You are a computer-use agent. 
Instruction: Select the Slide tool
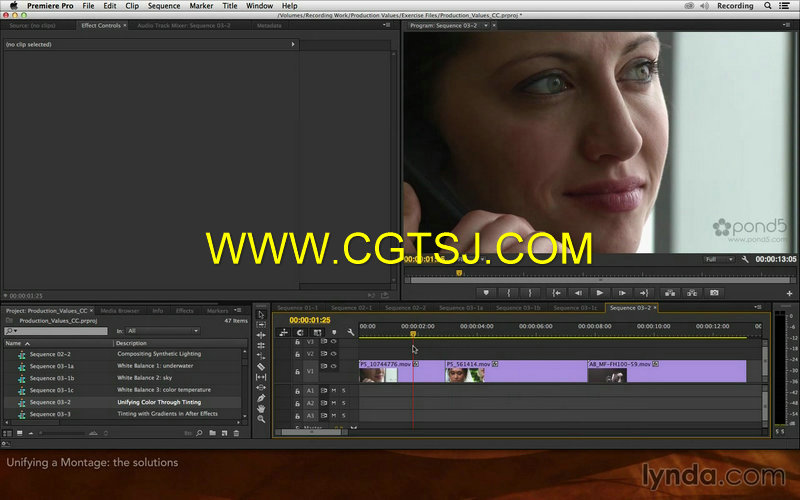[x=261, y=387]
